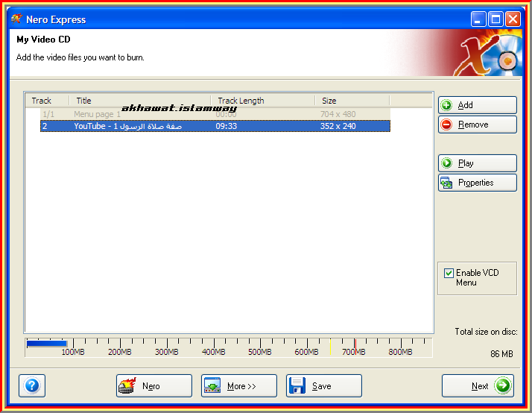Toggle Enable VCD Menu checkbox
This screenshot has width=532, height=413.
click(449, 273)
